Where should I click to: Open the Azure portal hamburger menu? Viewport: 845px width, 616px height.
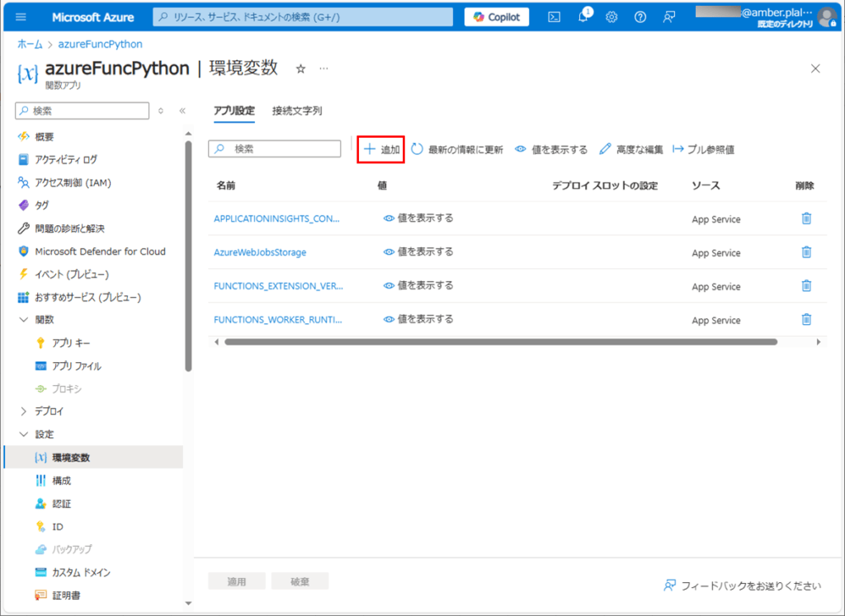tap(21, 16)
